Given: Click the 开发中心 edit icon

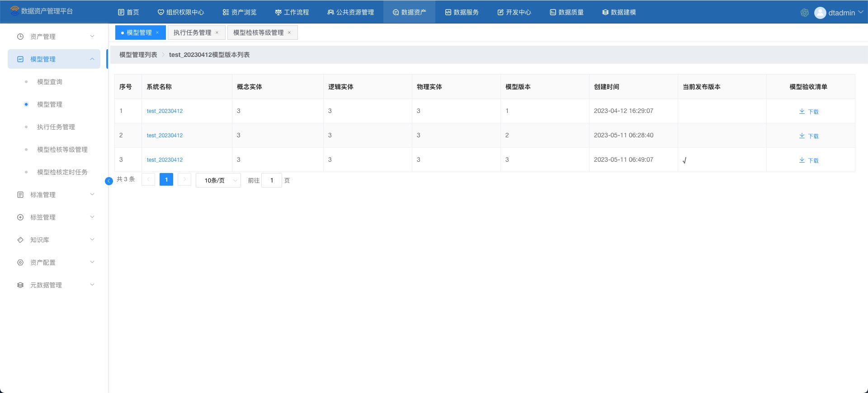Looking at the screenshot, I should 500,12.
